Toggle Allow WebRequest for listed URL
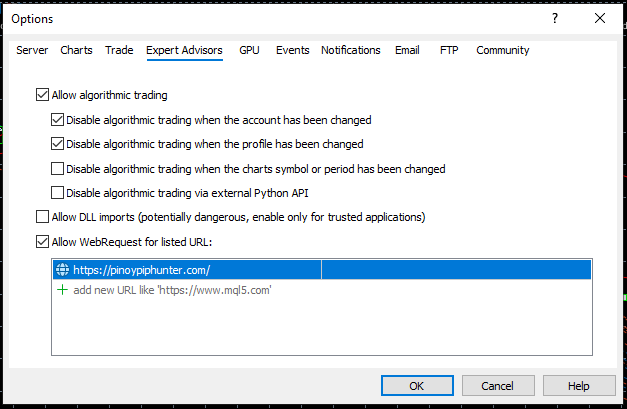 42,241
